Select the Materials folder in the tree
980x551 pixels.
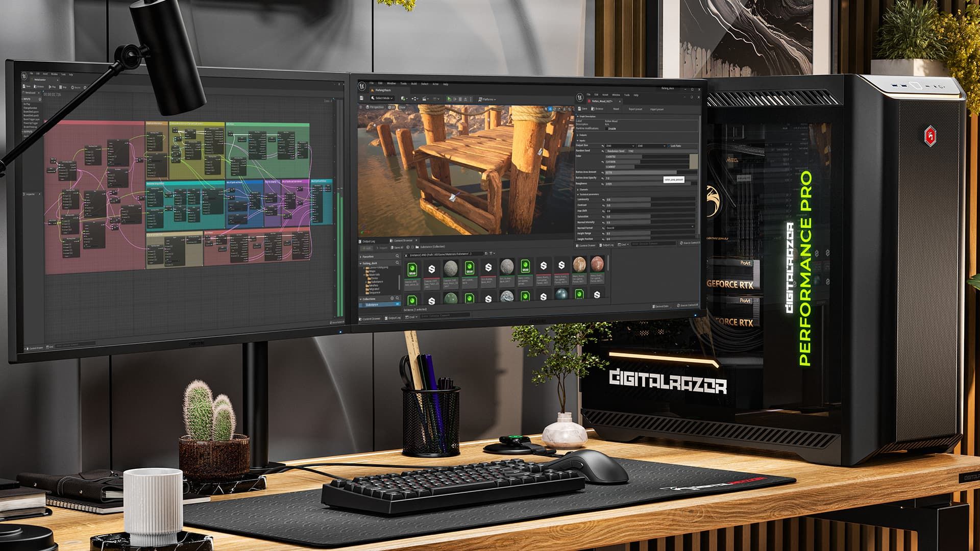[373, 274]
